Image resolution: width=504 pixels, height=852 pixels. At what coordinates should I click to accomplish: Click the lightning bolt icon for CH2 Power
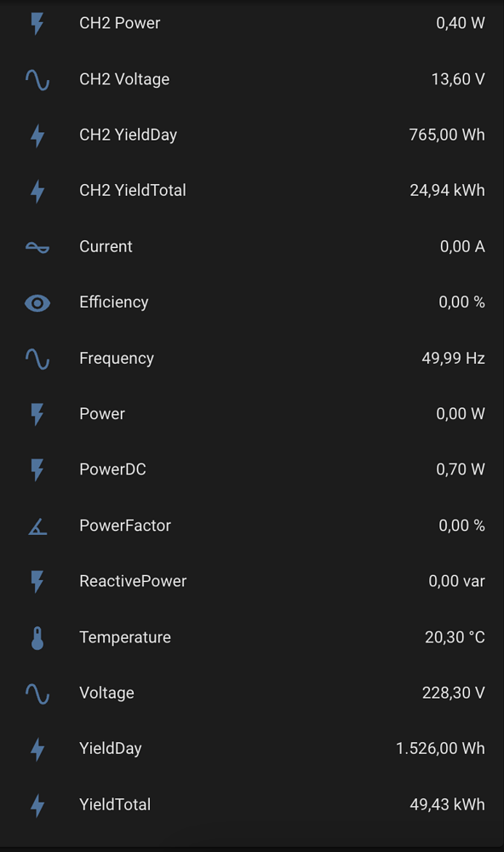pyautogui.click(x=37, y=23)
